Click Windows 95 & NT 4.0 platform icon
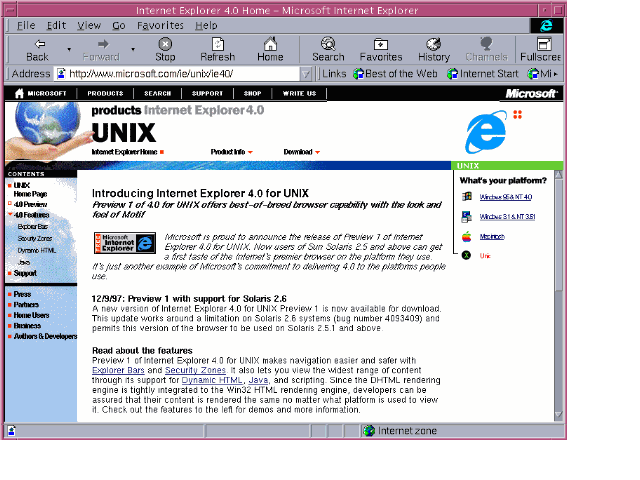The width and height of the screenshot is (640, 480). [467, 197]
